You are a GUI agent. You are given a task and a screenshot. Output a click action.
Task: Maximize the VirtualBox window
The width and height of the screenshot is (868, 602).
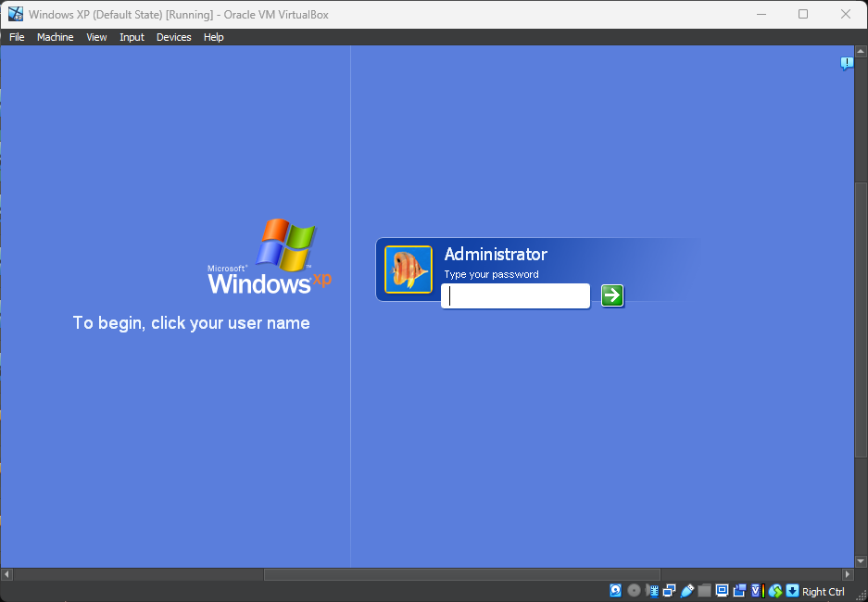[803, 15]
